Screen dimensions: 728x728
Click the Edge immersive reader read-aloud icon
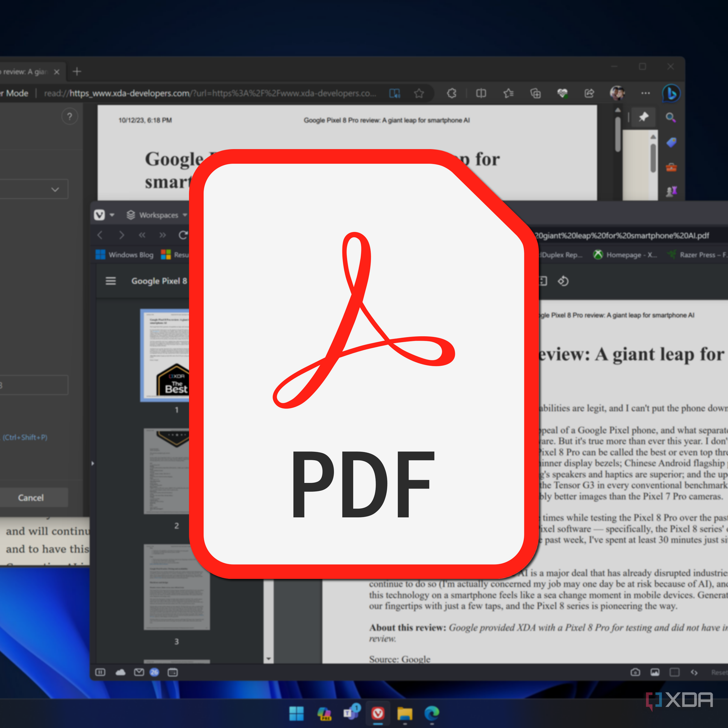click(394, 93)
